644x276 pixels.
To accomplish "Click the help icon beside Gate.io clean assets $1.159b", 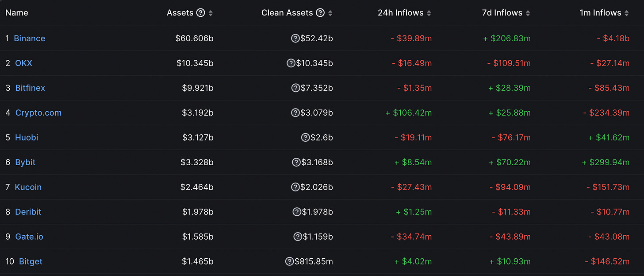I will click(x=298, y=237).
